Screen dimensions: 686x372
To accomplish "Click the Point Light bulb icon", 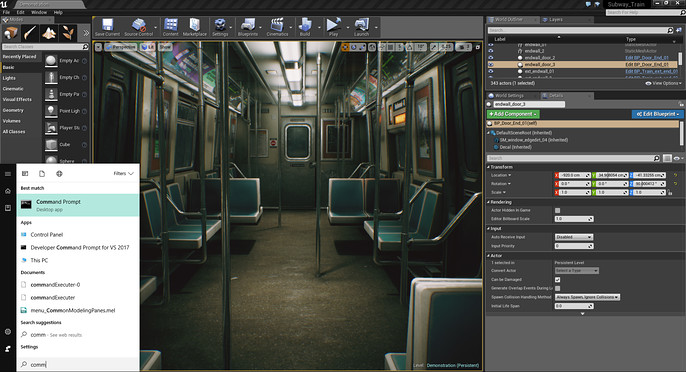I will pos(51,111).
